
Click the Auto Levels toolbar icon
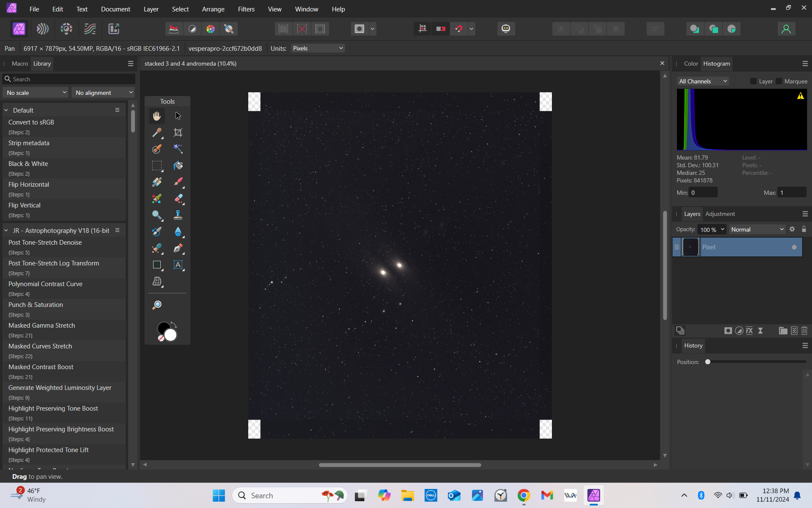(174, 29)
